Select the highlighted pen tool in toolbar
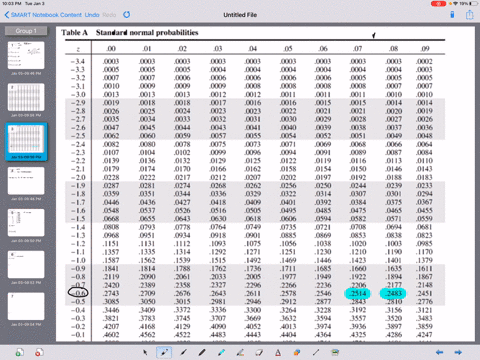This screenshot has height=360, width=480. click(164, 352)
